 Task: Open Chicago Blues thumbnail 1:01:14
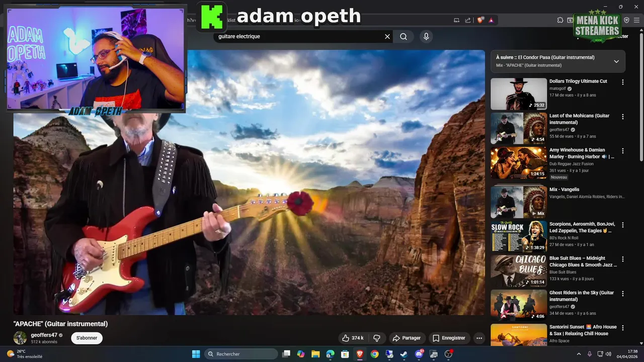click(x=519, y=270)
